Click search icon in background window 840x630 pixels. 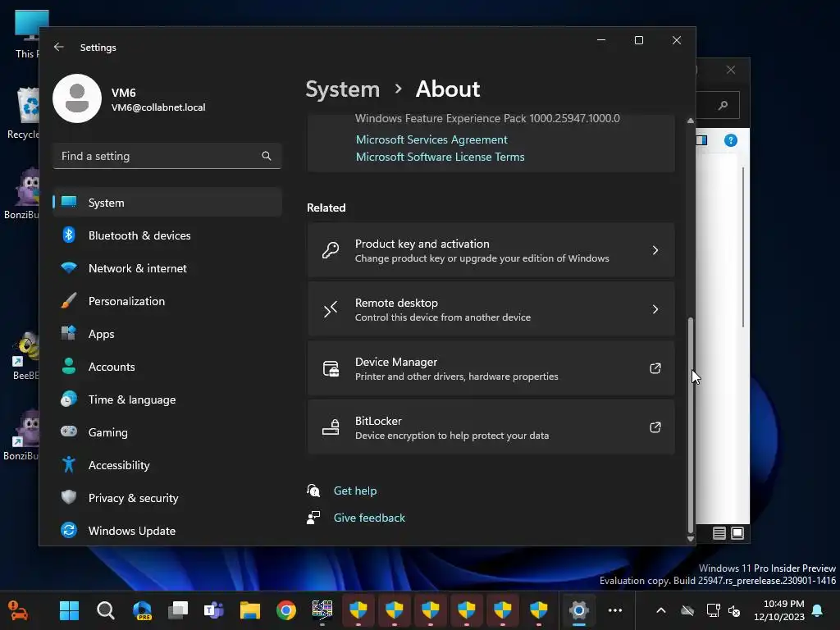pos(724,105)
